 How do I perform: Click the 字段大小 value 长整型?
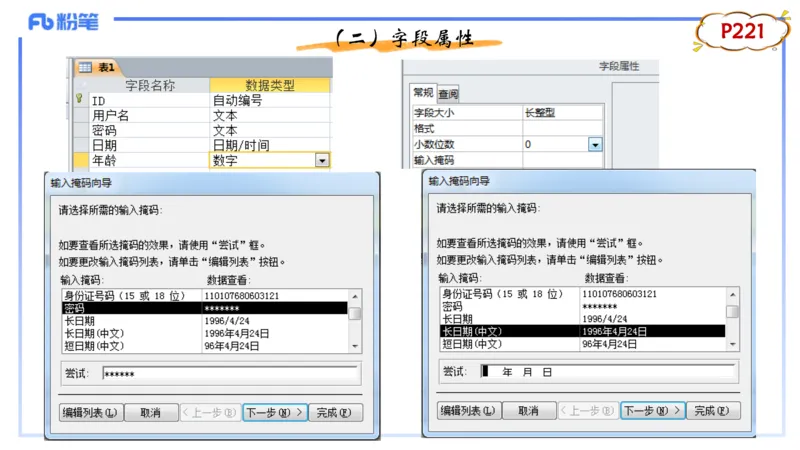[x=563, y=112]
